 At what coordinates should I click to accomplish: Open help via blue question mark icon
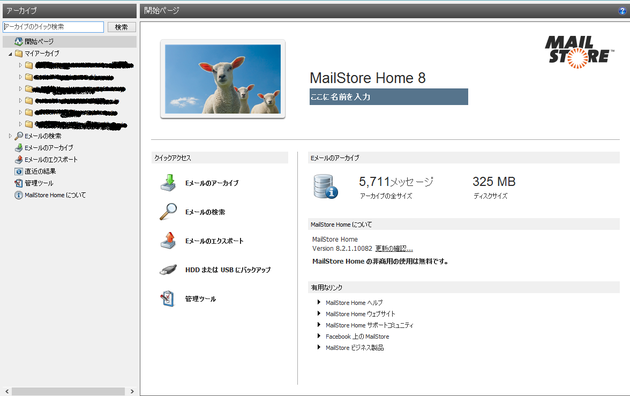pyautogui.click(x=622, y=11)
